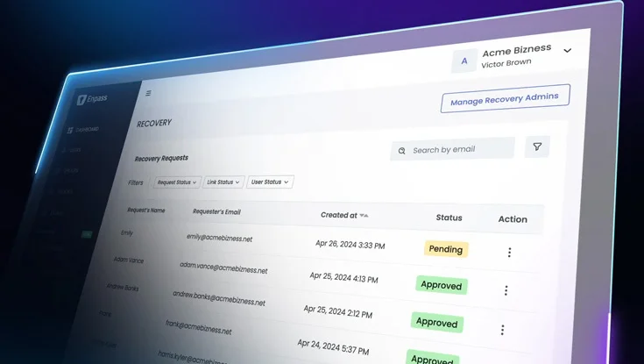Click the Status column header
The image size is (644, 364).
pos(449,218)
